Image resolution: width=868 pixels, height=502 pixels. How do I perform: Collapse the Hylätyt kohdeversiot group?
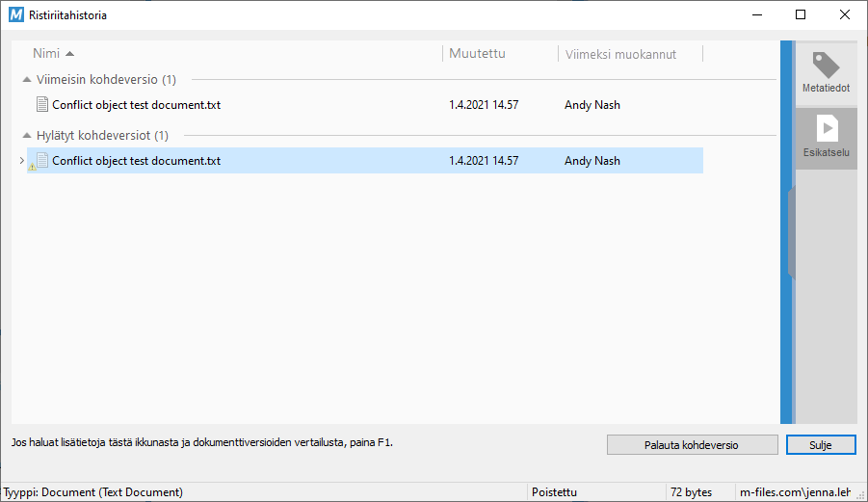(x=27, y=136)
